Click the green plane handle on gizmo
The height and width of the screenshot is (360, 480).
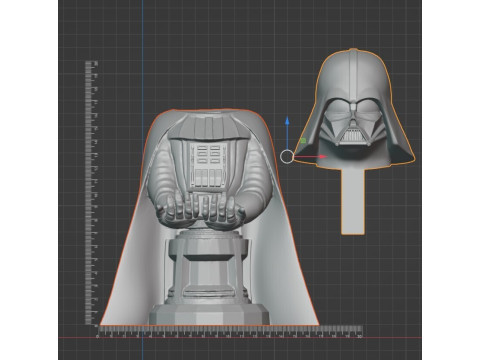click(303, 141)
